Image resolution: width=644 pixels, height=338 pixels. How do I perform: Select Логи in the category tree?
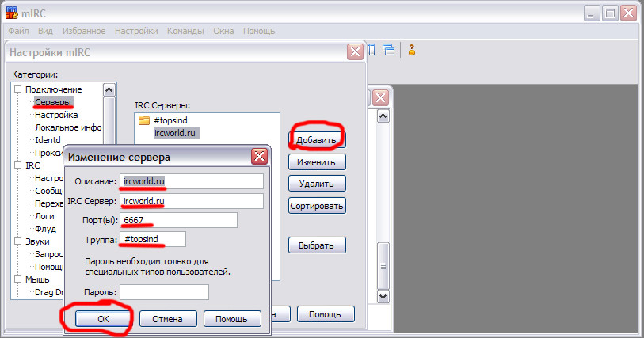click(x=44, y=216)
